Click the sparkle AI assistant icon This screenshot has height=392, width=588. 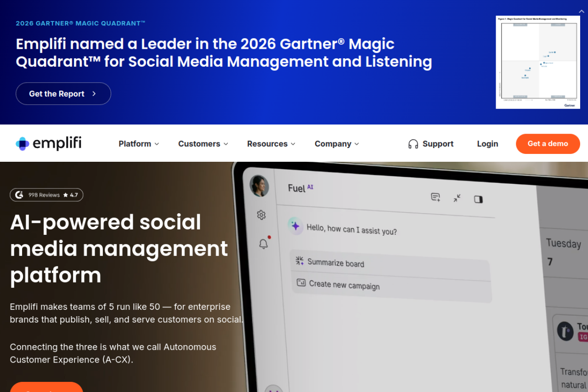[295, 226]
